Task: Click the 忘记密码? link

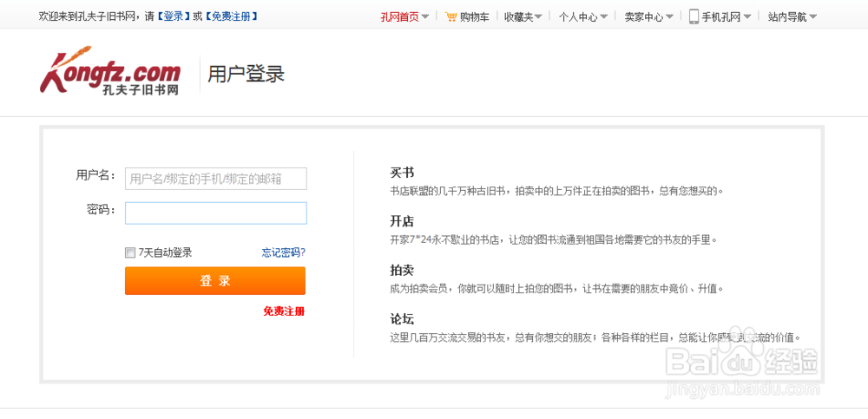Action: [x=284, y=253]
